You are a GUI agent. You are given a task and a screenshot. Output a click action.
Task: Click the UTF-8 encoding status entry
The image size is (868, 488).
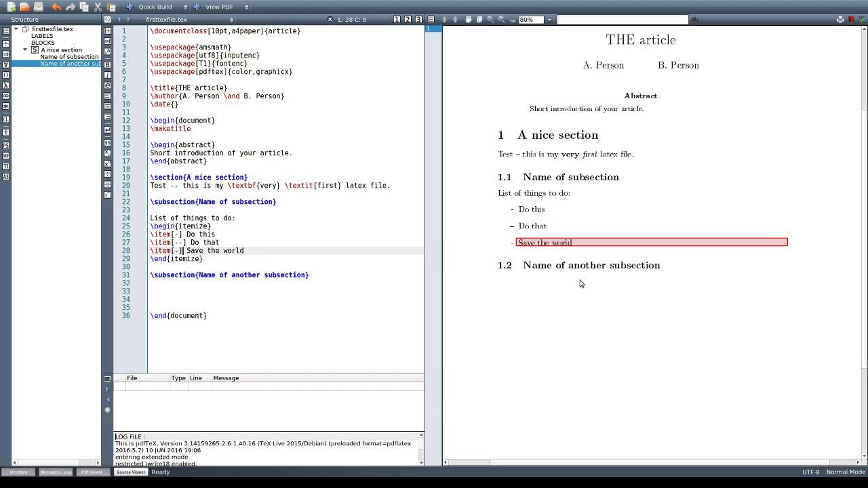click(810, 472)
